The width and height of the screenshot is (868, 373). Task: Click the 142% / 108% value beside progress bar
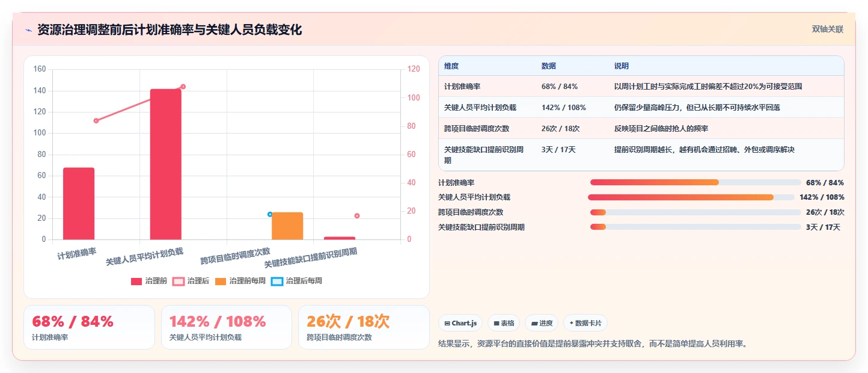tap(822, 197)
